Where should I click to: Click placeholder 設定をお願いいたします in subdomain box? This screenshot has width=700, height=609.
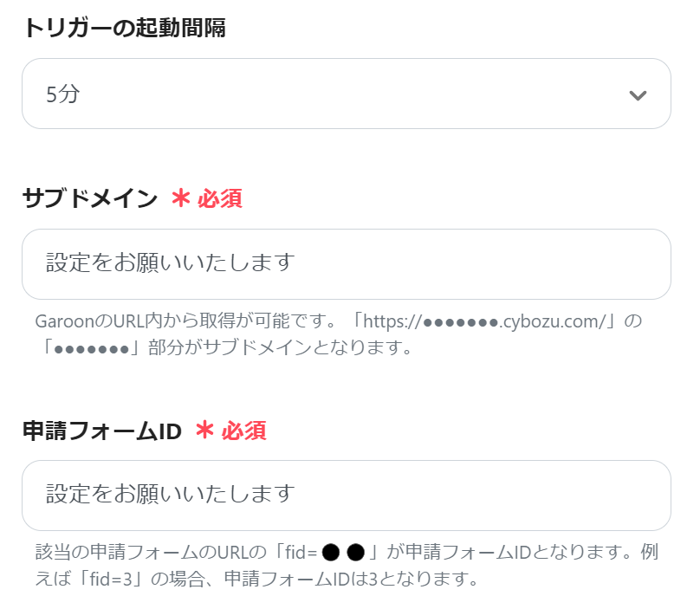(170, 262)
